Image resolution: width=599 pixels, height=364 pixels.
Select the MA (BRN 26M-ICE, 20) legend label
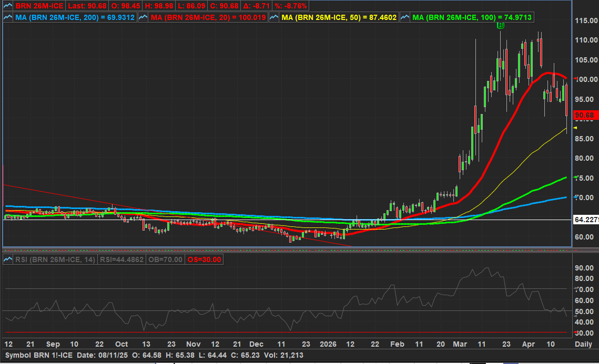pyautogui.click(x=208, y=17)
